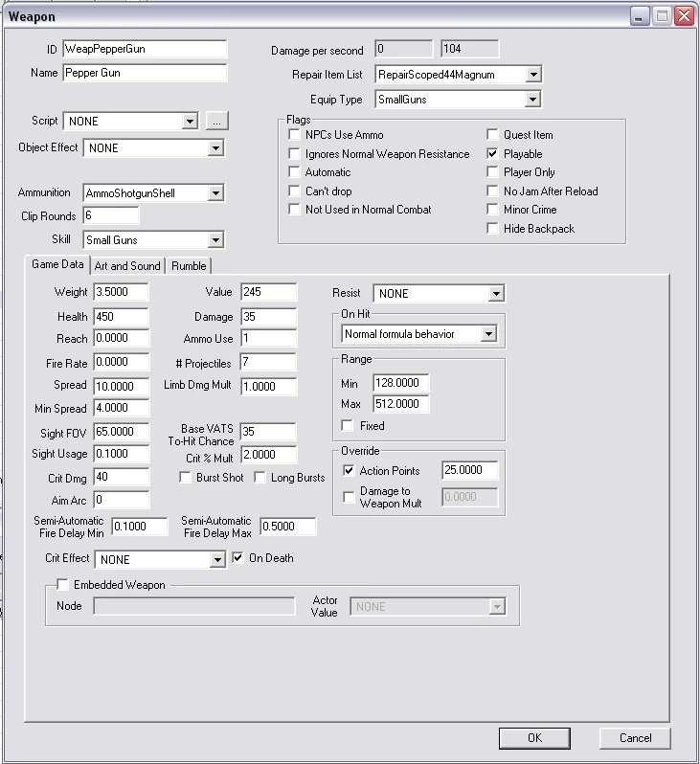Screen dimensions: 700x764
Task: Enable the Automatic flag checkbox
Action: click(x=294, y=172)
